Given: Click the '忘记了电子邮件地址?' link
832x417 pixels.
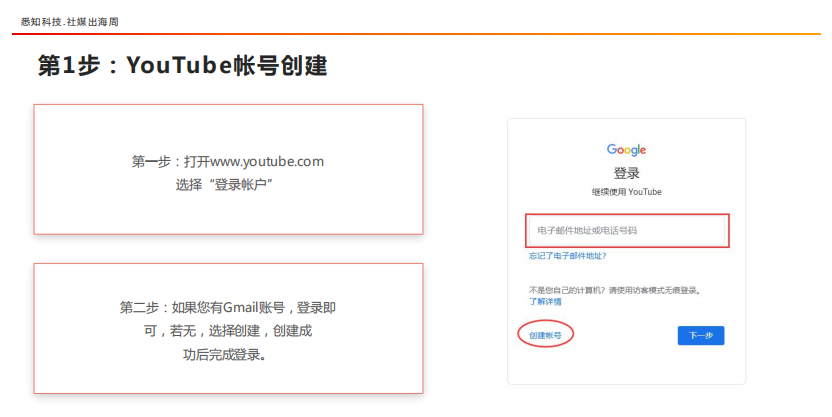Looking at the screenshot, I should pos(567,256).
